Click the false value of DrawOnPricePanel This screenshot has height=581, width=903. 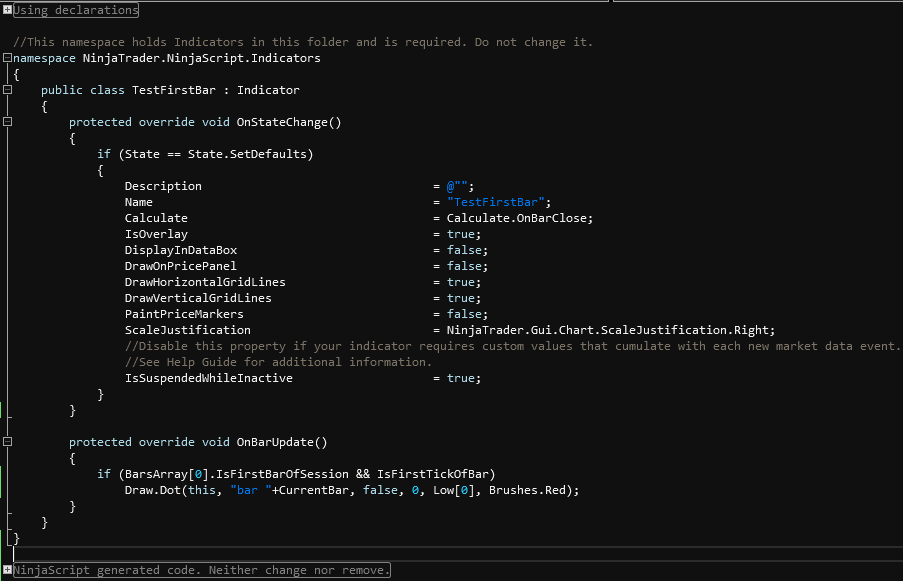(464, 266)
